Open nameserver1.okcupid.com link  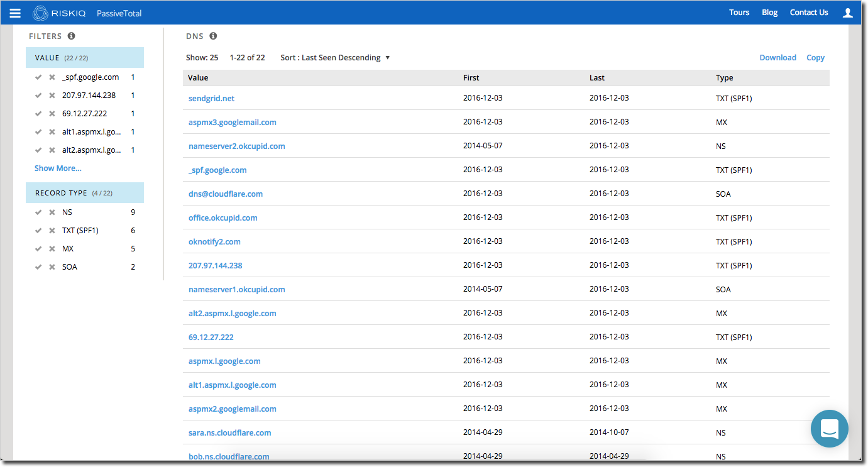click(x=236, y=290)
